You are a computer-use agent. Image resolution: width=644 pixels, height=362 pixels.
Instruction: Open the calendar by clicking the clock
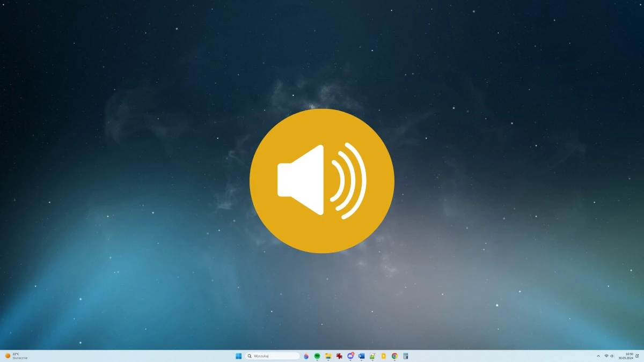point(627,356)
